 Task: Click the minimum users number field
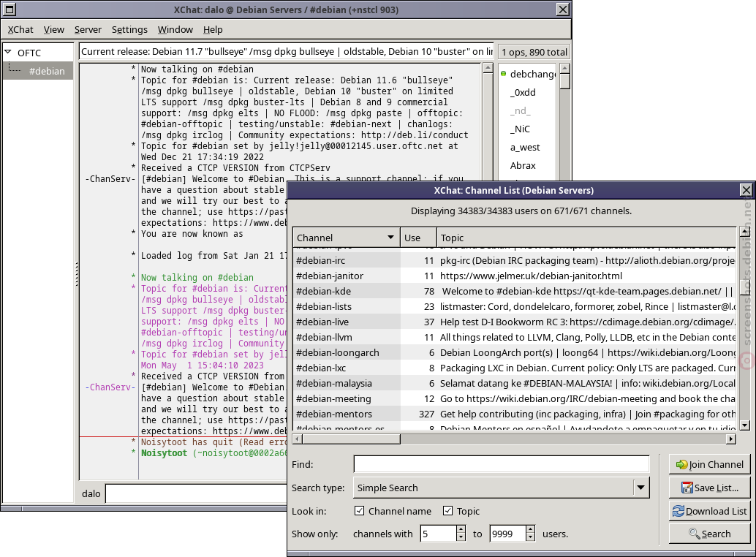click(438, 534)
